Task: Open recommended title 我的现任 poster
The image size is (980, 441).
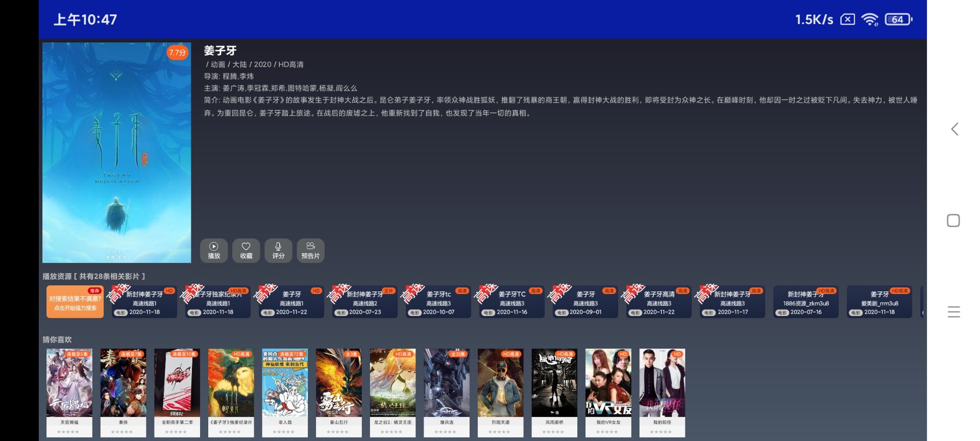Action: coord(662,383)
